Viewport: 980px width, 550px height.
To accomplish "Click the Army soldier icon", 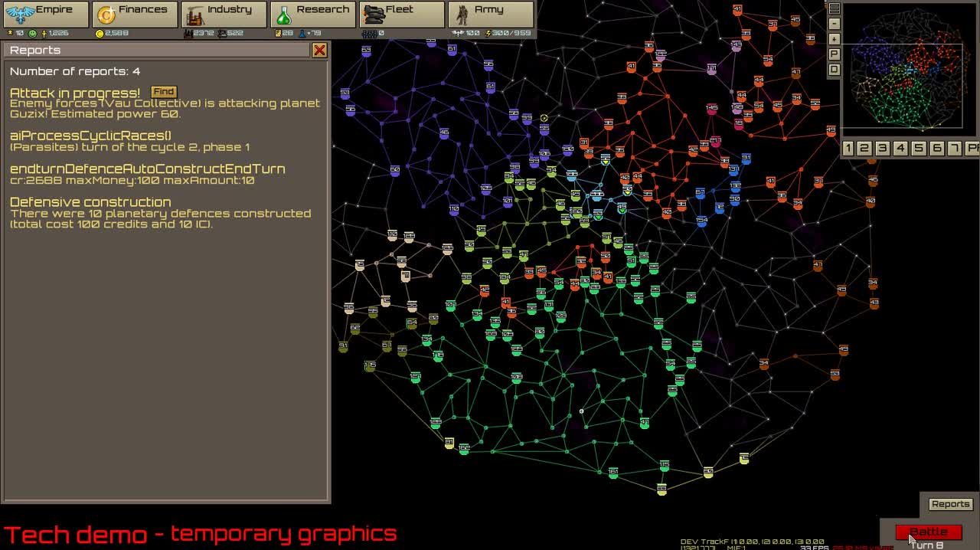I will coord(462,15).
